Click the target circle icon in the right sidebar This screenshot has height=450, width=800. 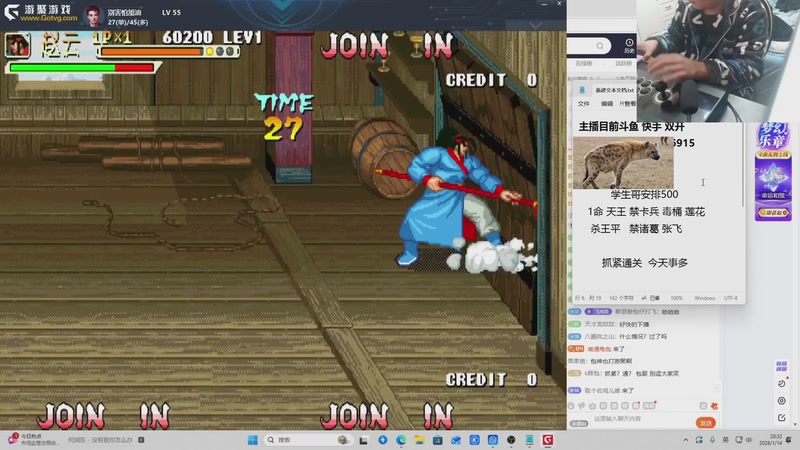(782, 401)
